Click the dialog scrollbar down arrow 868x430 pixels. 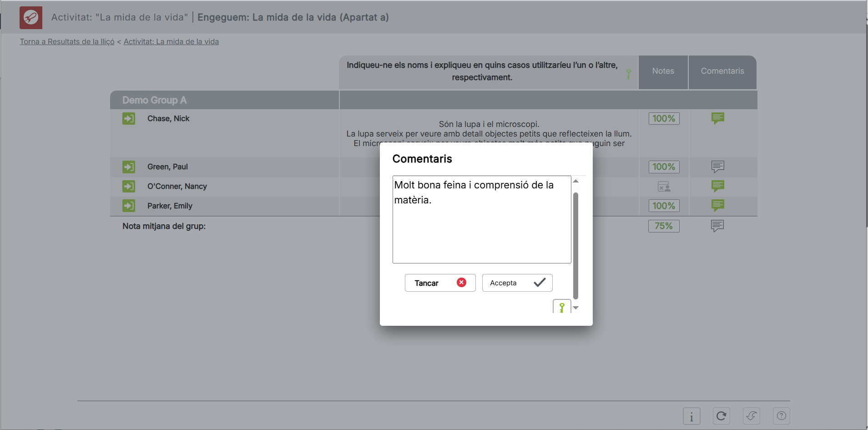[x=575, y=308]
